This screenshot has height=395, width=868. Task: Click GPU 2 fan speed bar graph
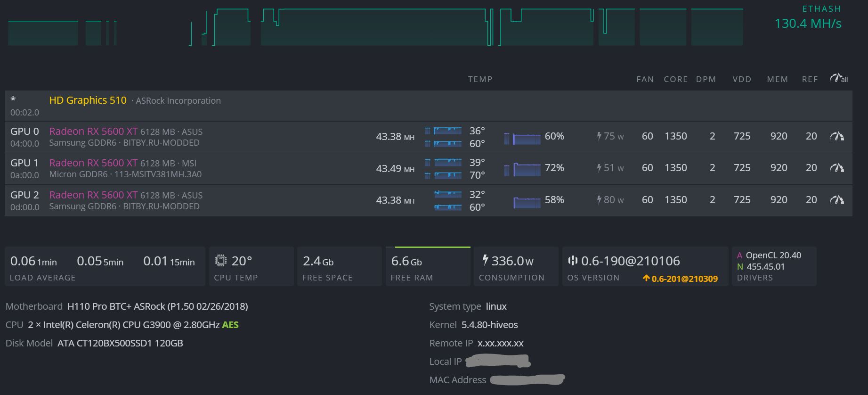tap(527, 203)
